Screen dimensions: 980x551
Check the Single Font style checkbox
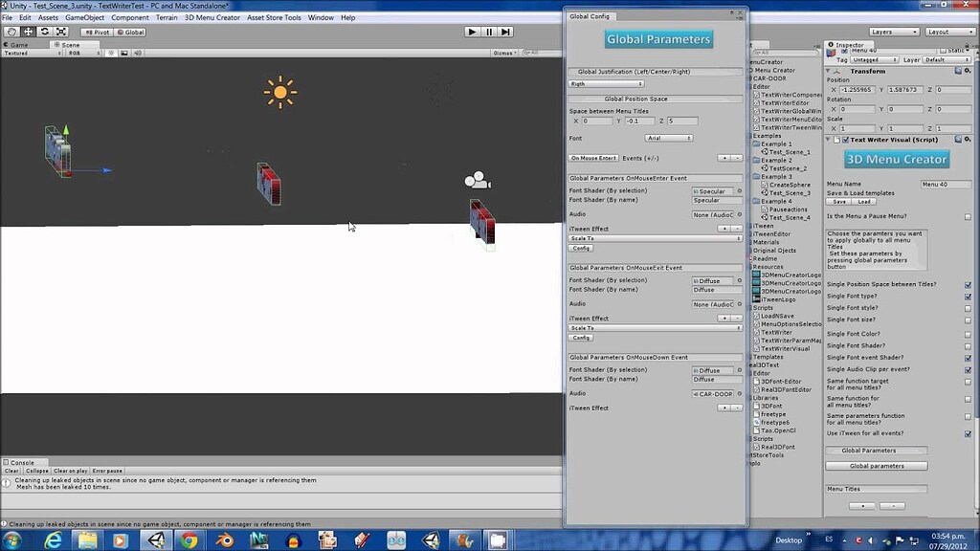(968, 310)
